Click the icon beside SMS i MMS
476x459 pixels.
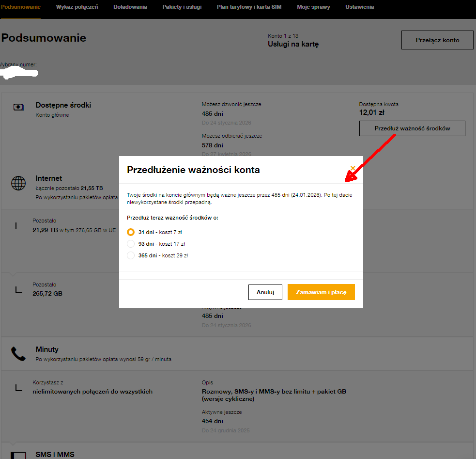pos(18,455)
